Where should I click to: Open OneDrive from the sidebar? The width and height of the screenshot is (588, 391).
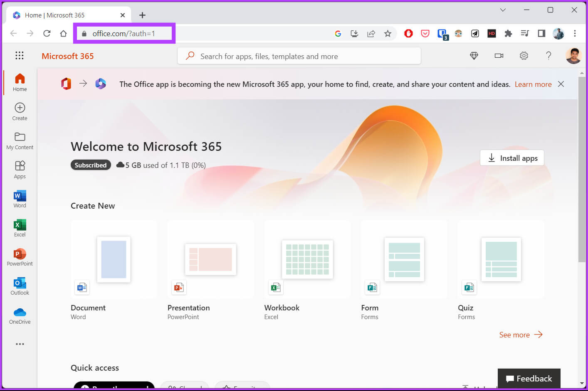pos(20,315)
